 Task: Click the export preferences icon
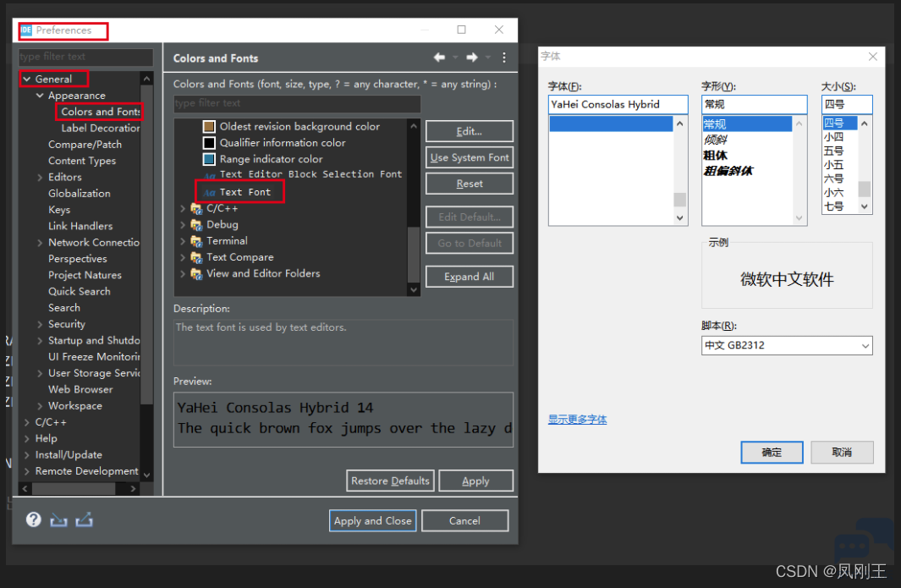click(84, 520)
